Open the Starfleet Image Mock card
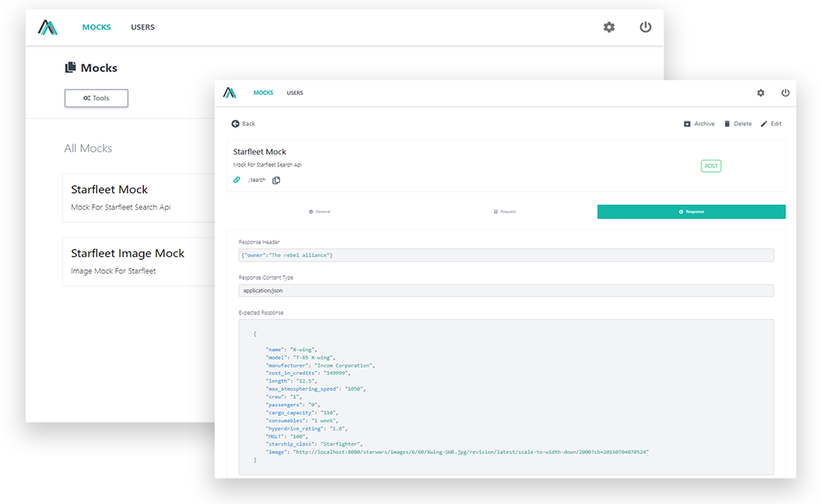Viewport: 822px width, 504px height. coord(139,261)
